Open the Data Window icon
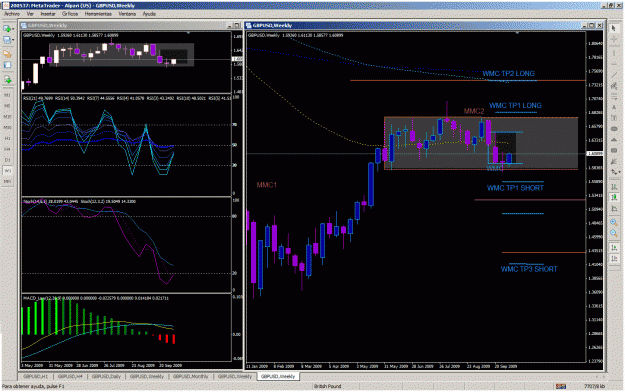 tap(7, 65)
